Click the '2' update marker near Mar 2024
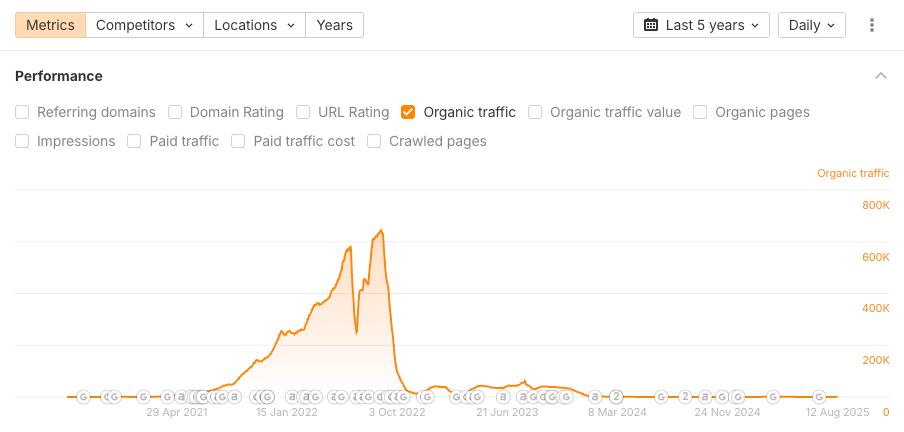Viewport: 904px width, 432px height. pos(617,396)
